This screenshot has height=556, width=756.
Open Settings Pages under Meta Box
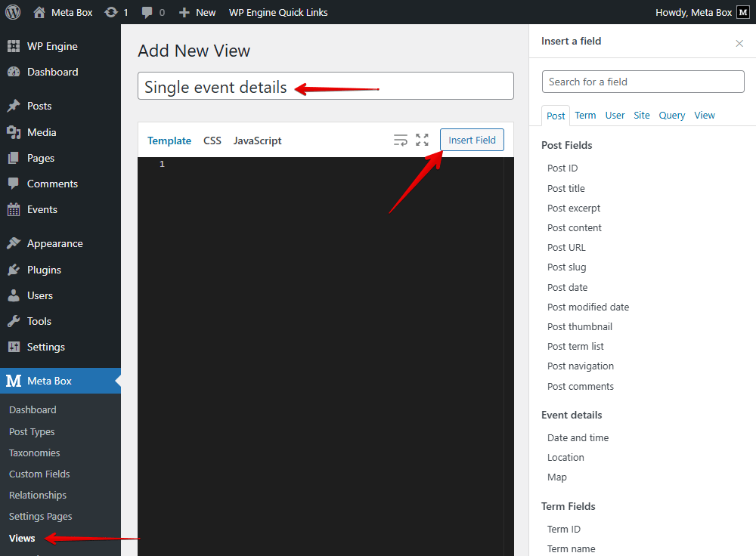(x=41, y=517)
